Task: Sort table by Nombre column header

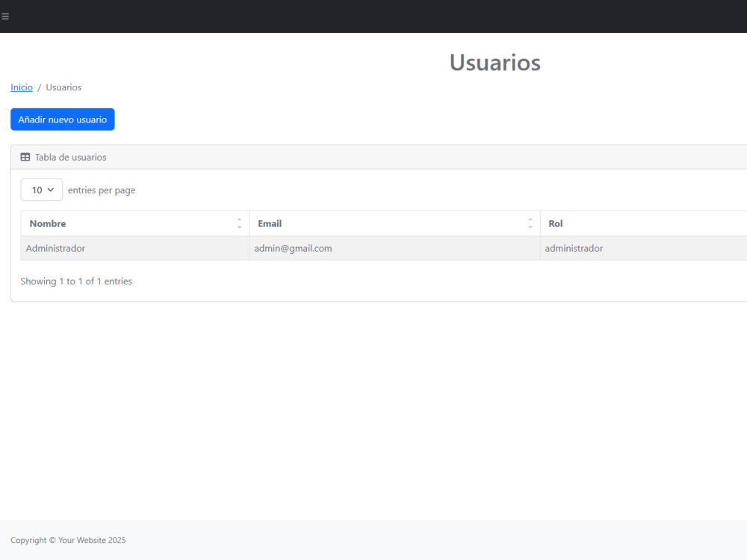Action: (x=134, y=223)
